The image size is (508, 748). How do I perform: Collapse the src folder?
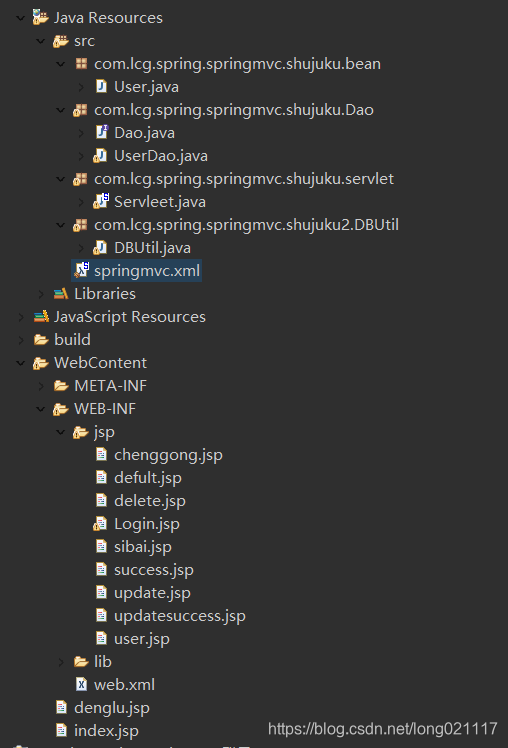41,42
